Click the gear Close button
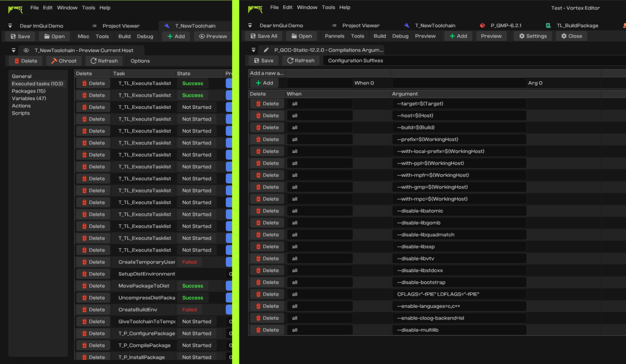This screenshot has height=364, width=626. click(x=571, y=36)
